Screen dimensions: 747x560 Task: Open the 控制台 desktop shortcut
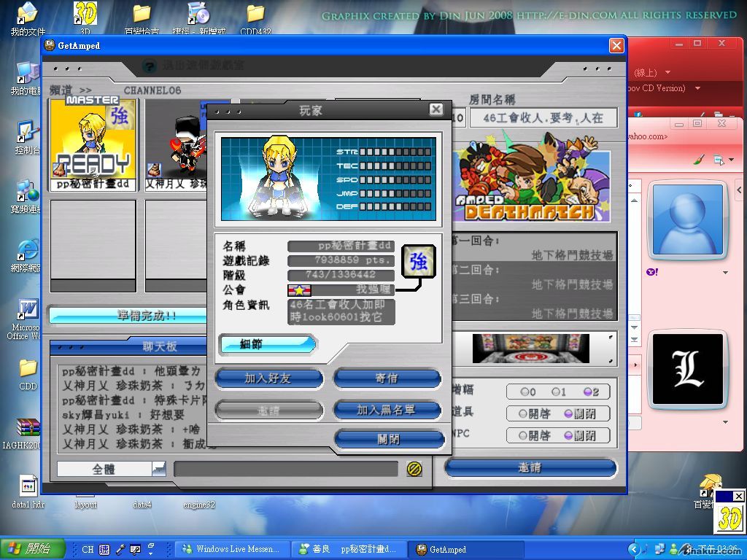coord(27,137)
